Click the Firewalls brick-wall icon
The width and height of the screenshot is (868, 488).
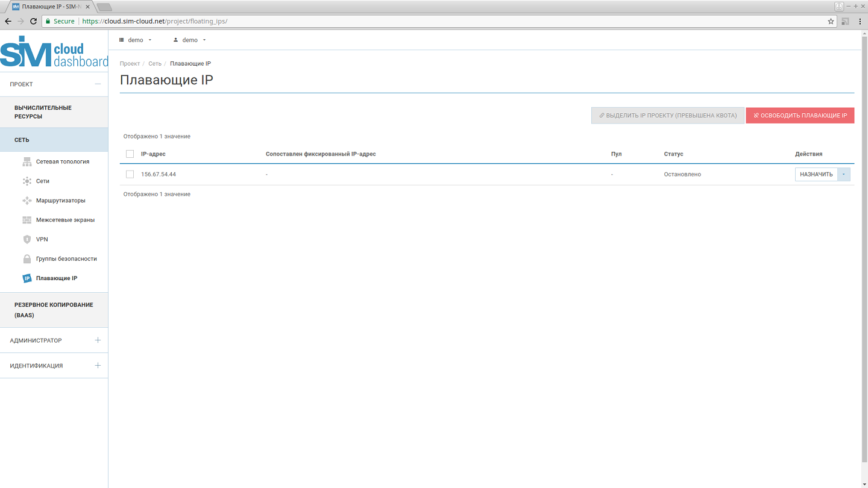tap(27, 220)
